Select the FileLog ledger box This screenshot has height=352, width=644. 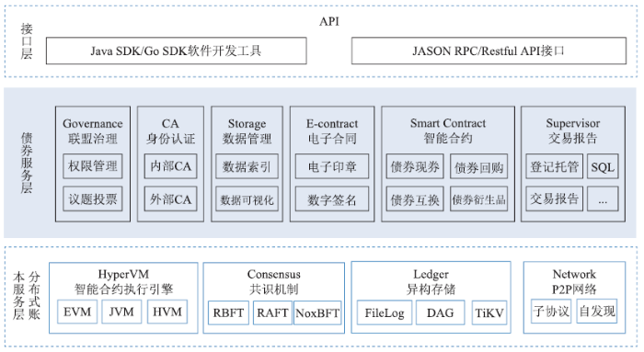(x=385, y=312)
